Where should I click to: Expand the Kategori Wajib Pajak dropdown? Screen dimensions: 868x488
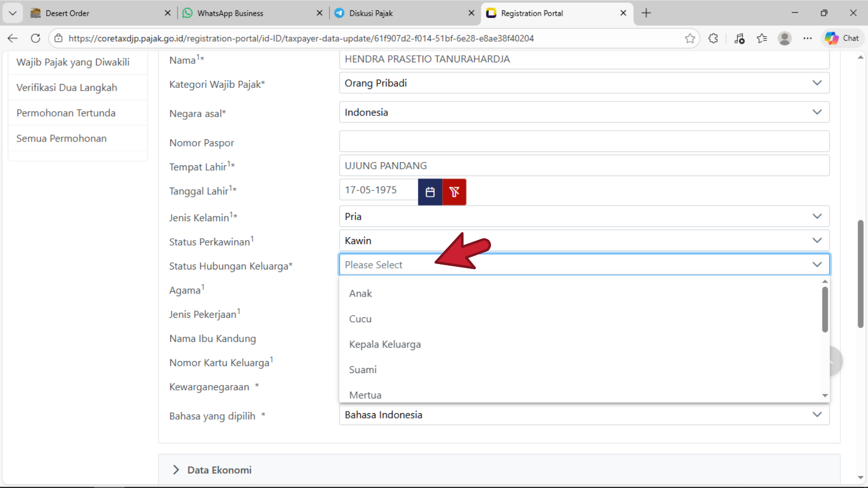[x=584, y=83]
